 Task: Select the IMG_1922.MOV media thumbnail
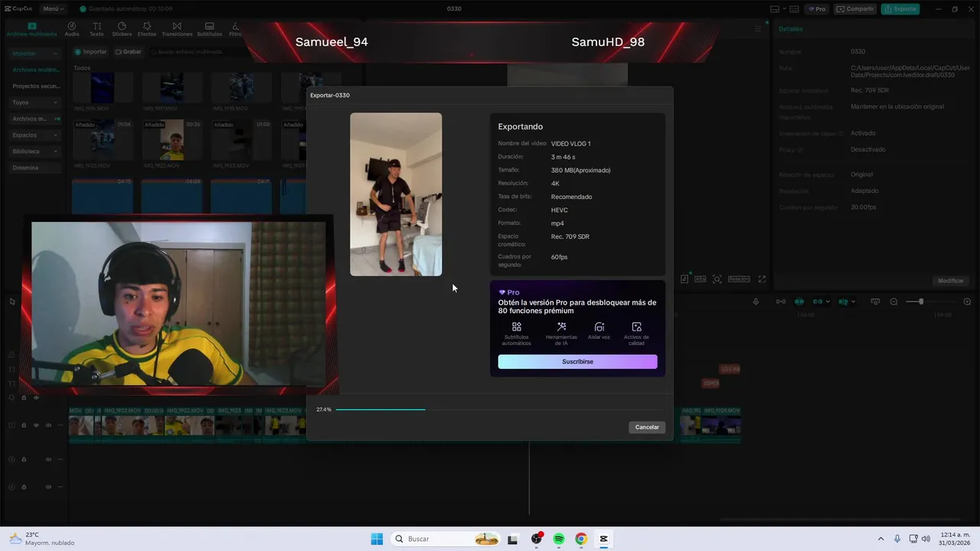(x=172, y=140)
